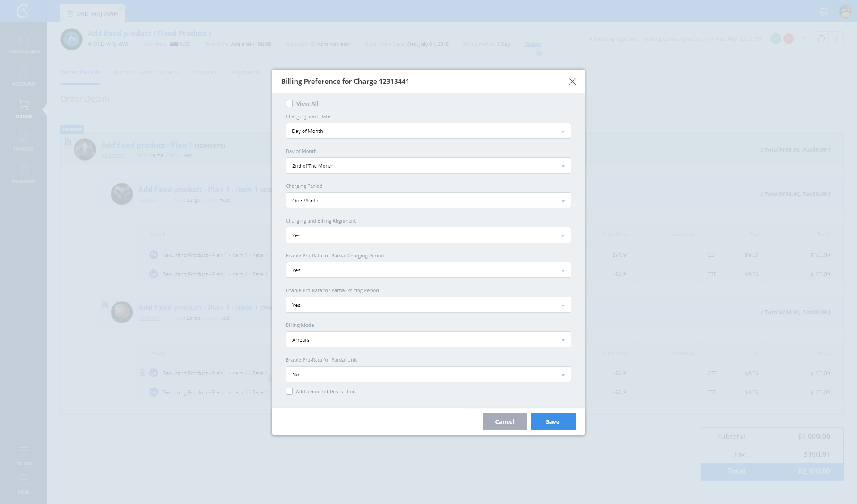Open Enable Pro-Rata for Partial Unit dropdown

428,375
